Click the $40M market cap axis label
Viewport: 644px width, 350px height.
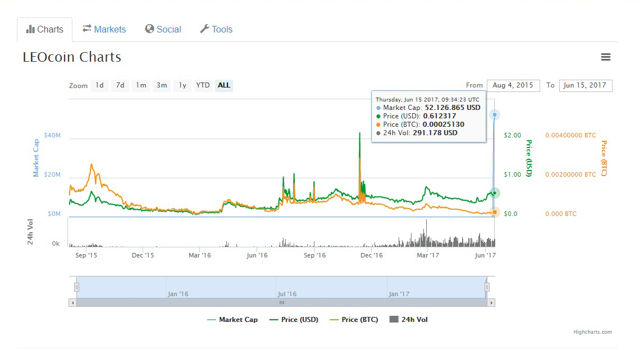pos(52,135)
